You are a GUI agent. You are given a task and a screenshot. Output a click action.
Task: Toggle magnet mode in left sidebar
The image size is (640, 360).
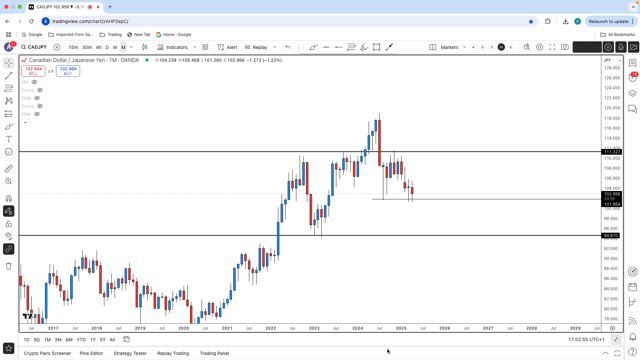pyautogui.click(x=9, y=198)
